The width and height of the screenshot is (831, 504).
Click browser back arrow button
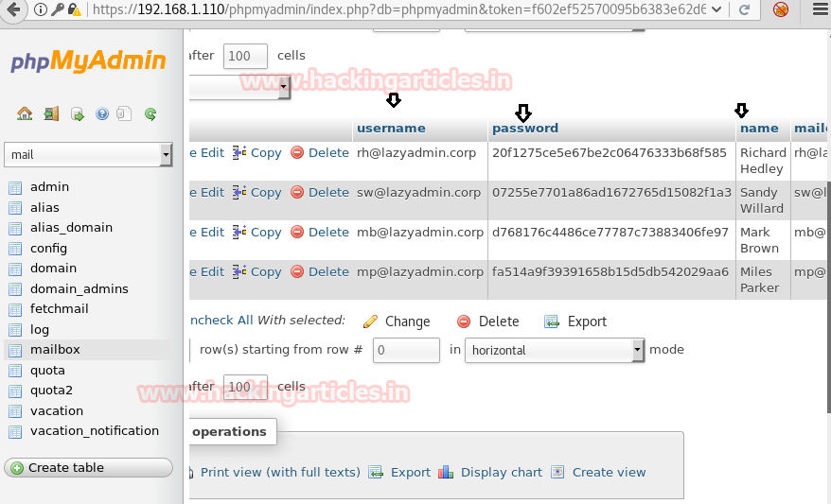point(13,9)
